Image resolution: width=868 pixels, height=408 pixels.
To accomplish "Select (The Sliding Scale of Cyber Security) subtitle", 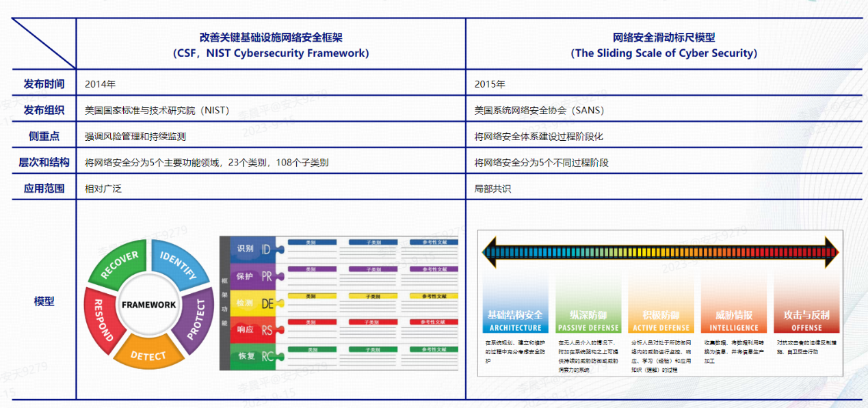I will click(664, 53).
